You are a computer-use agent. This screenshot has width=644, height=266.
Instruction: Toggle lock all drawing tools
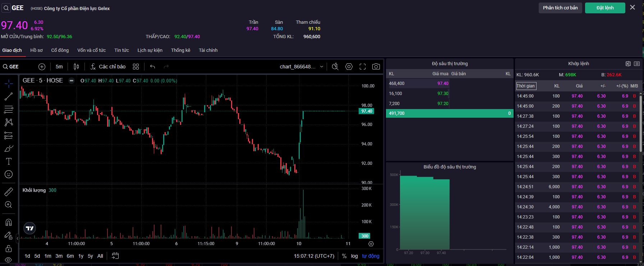9,248
